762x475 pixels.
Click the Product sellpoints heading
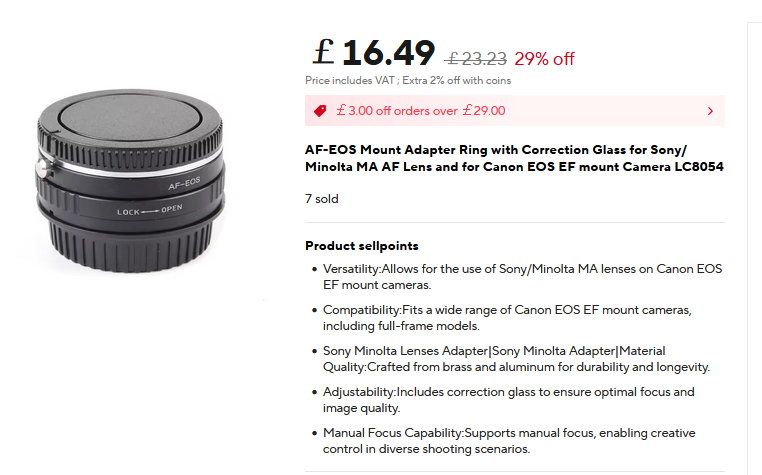point(361,245)
